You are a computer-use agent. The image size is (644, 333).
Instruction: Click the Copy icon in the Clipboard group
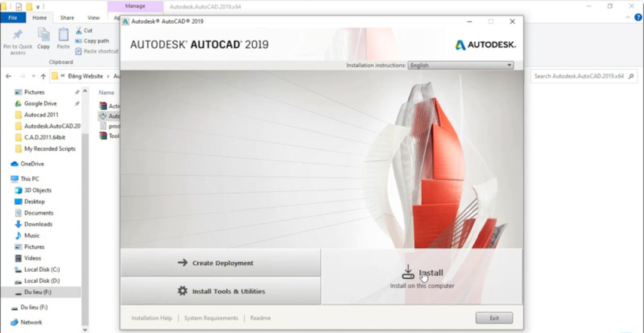click(x=44, y=35)
